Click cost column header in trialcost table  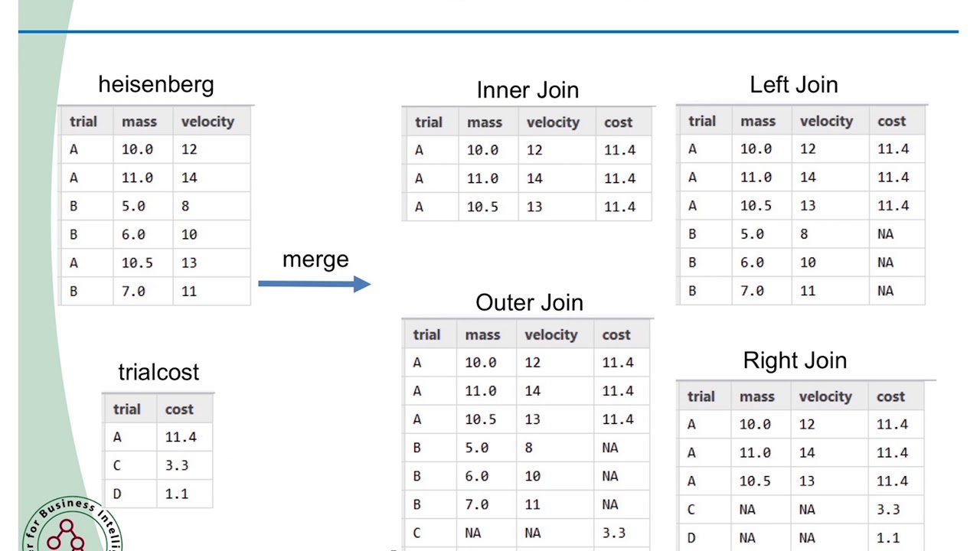[179, 409]
